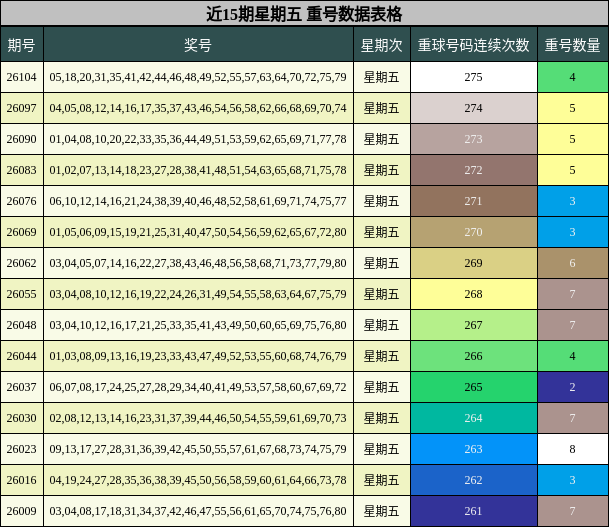Select the '奖号' column header
The image size is (609, 527).
[x=198, y=45]
